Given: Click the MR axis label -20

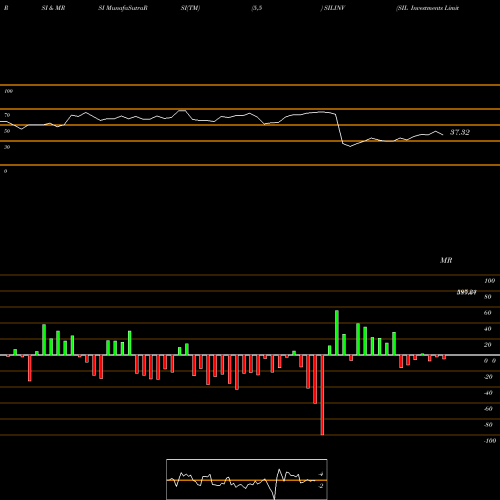Looking at the screenshot, I should coord(488,377).
